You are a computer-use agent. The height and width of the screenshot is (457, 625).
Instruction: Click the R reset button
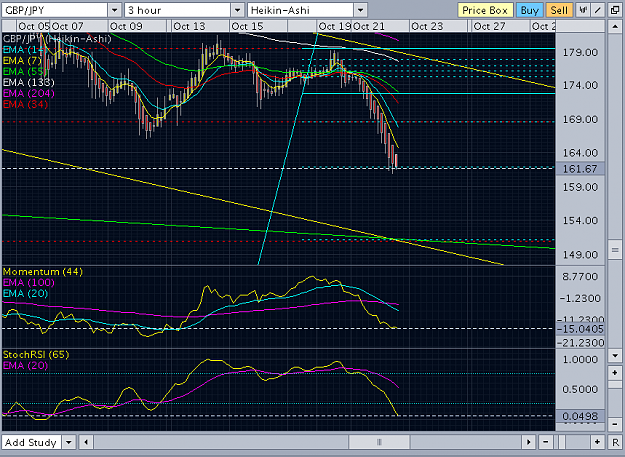tap(615, 442)
